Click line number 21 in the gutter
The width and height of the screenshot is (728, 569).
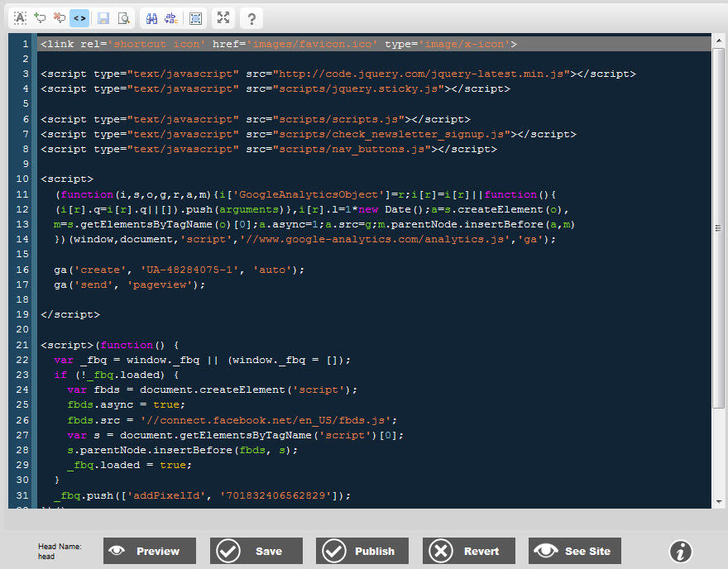[x=22, y=346]
